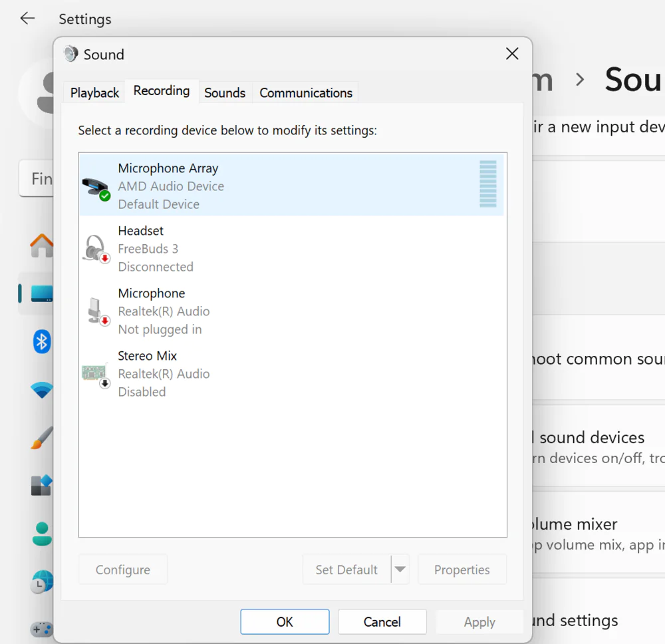Click Cancel in Sound dialog
Image resolution: width=665 pixels, height=644 pixels.
click(382, 621)
